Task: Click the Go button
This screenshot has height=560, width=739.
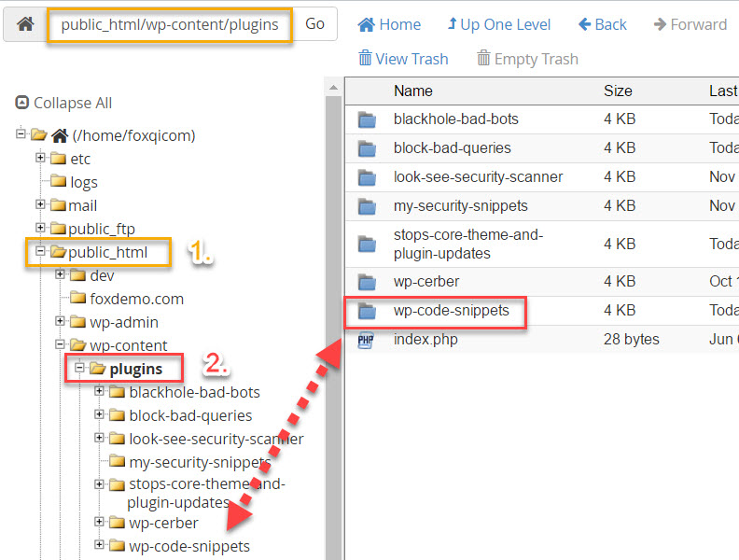Action: point(314,24)
